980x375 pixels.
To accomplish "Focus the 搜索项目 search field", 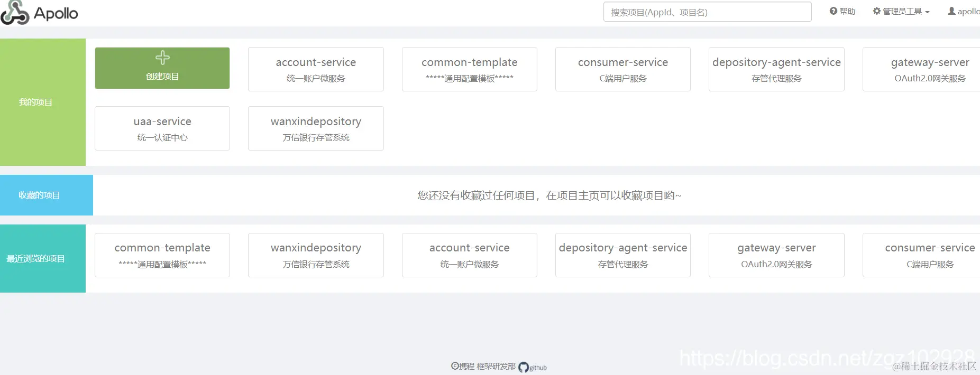I will [707, 12].
